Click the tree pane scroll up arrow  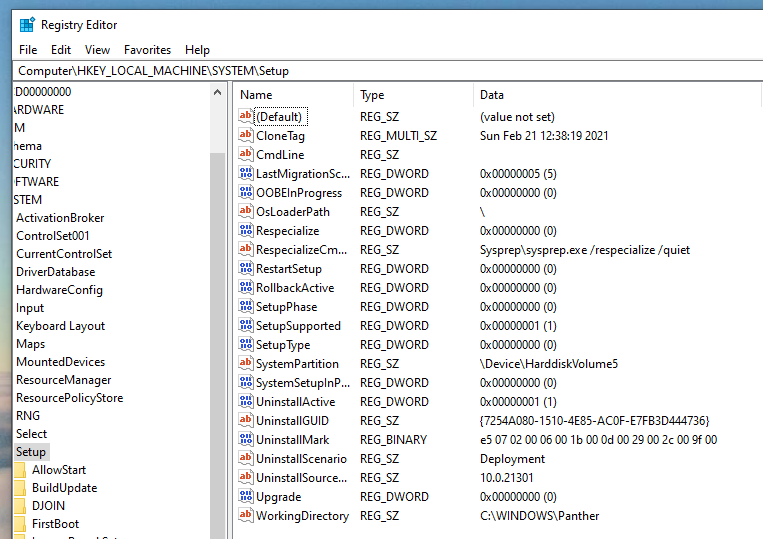[218, 92]
